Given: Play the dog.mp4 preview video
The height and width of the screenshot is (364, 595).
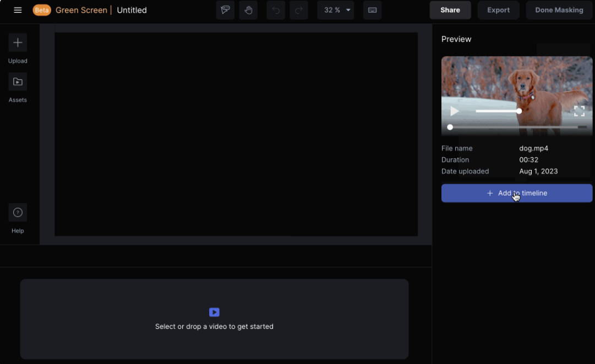Looking at the screenshot, I should tap(454, 111).
